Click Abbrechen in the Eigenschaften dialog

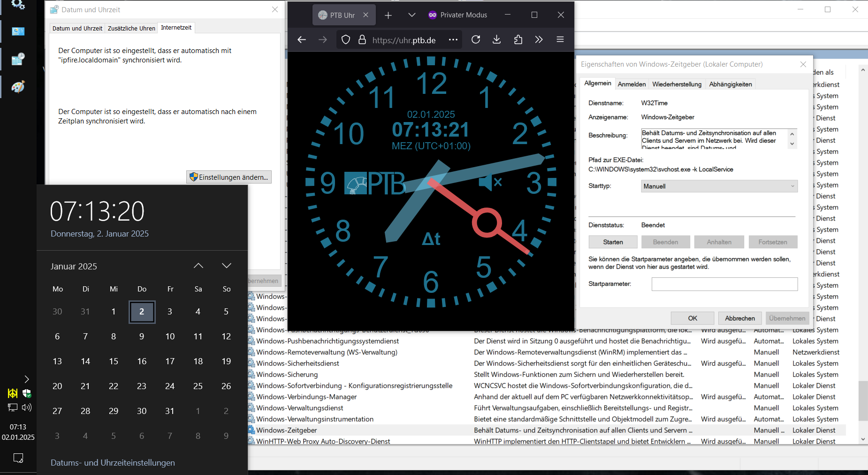pos(740,318)
